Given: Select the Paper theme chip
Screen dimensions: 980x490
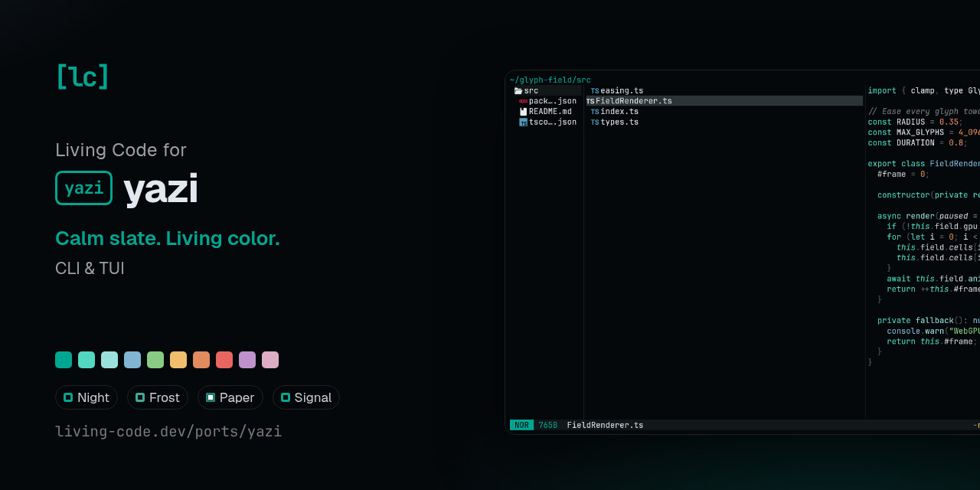Looking at the screenshot, I should [x=230, y=397].
